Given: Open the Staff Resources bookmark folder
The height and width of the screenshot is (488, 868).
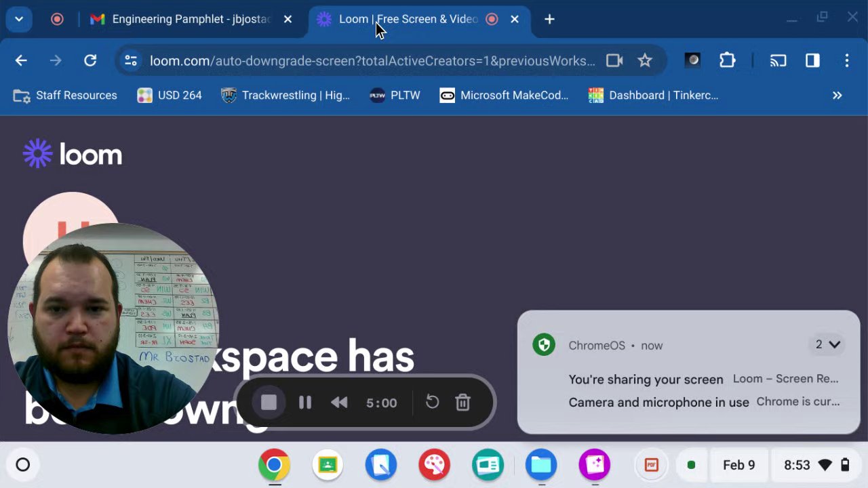Looking at the screenshot, I should tap(65, 96).
